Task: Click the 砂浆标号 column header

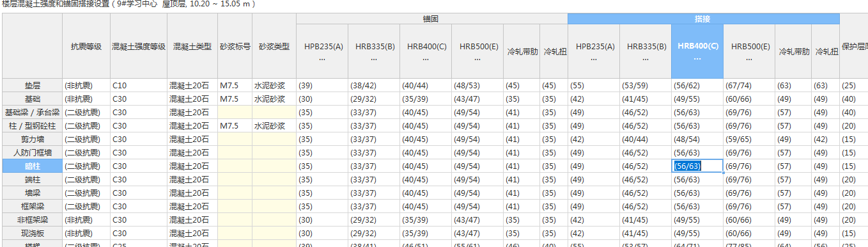Action: click(x=235, y=46)
